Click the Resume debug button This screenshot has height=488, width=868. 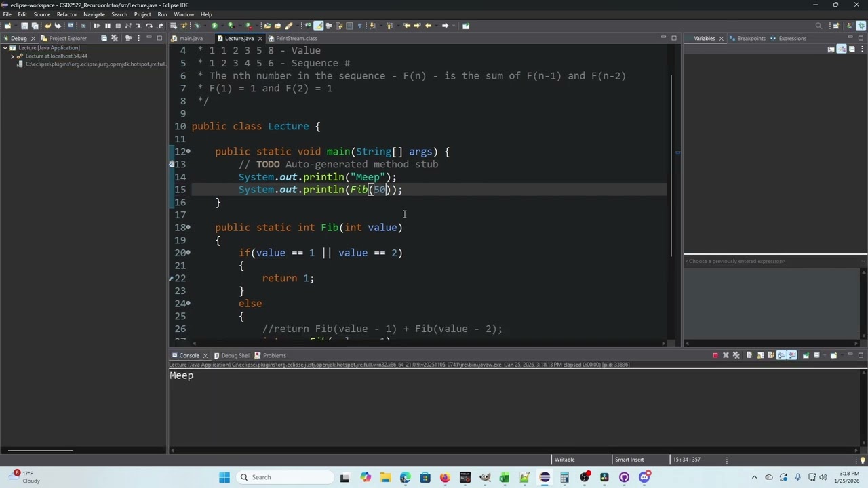click(x=97, y=26)
